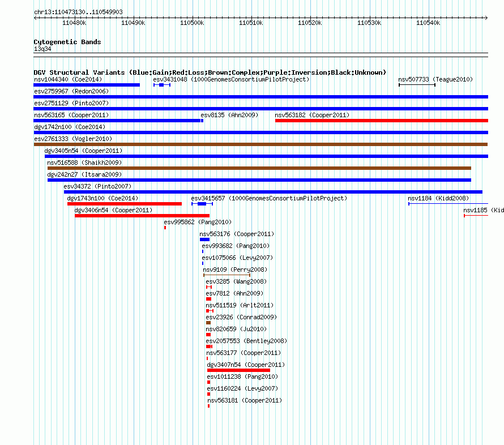
Task: Click the 110520k ruler label
Action: (x=310, y=23)
